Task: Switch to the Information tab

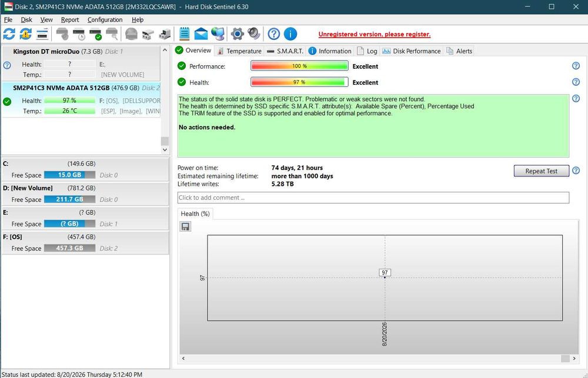Action: [330, 51]
